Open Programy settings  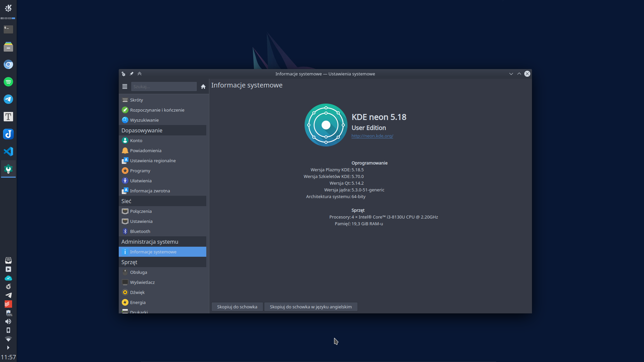(162, 171)
